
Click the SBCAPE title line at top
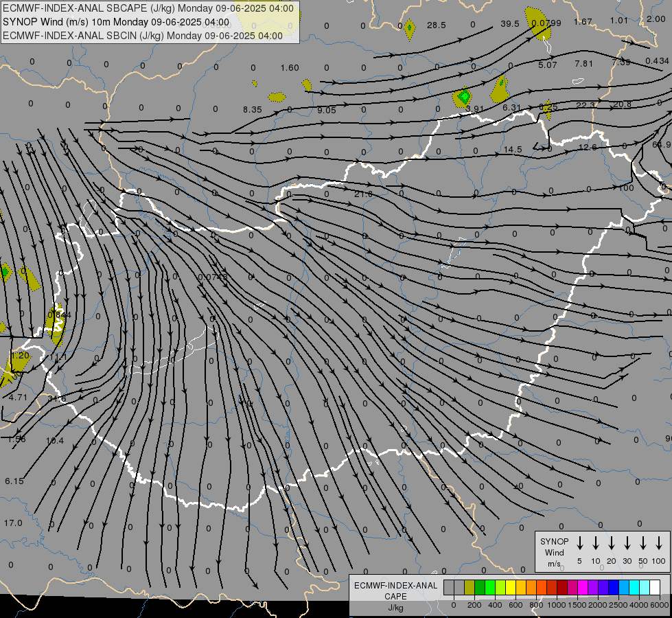pyautogui.click(x=148, y=8)
